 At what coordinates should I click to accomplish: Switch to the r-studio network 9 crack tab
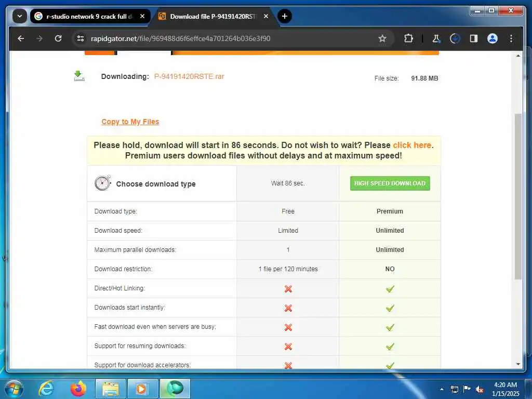coord(89,16)
